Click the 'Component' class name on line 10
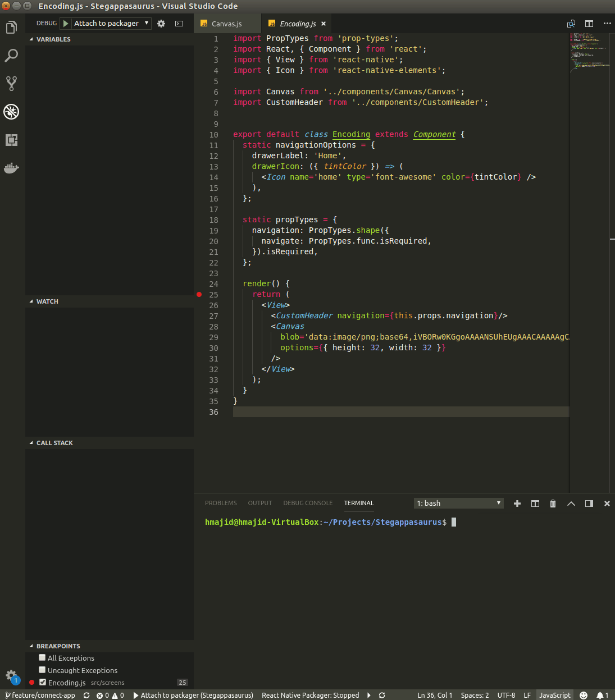Screen dimensions: 615x700 434,134
